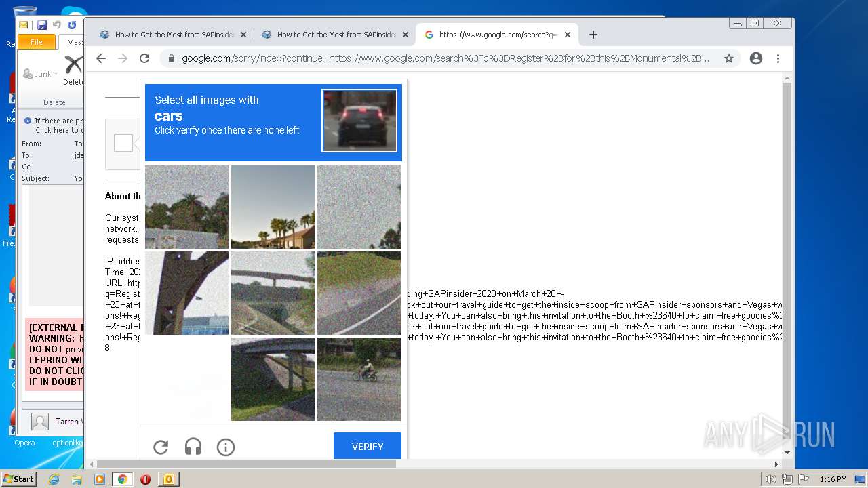Open Opera from the taskbar
The width and height of the screenshot is (868, 488).
145,479
